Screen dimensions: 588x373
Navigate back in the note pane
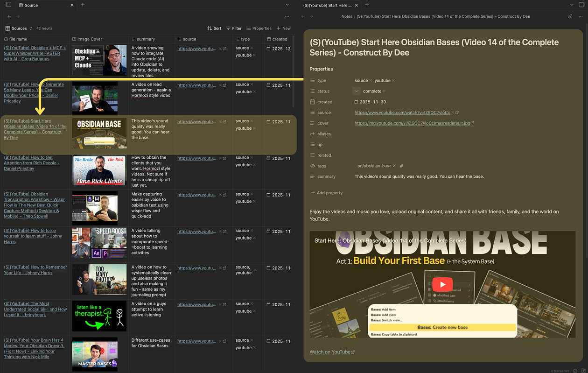[x=303, y=16]
